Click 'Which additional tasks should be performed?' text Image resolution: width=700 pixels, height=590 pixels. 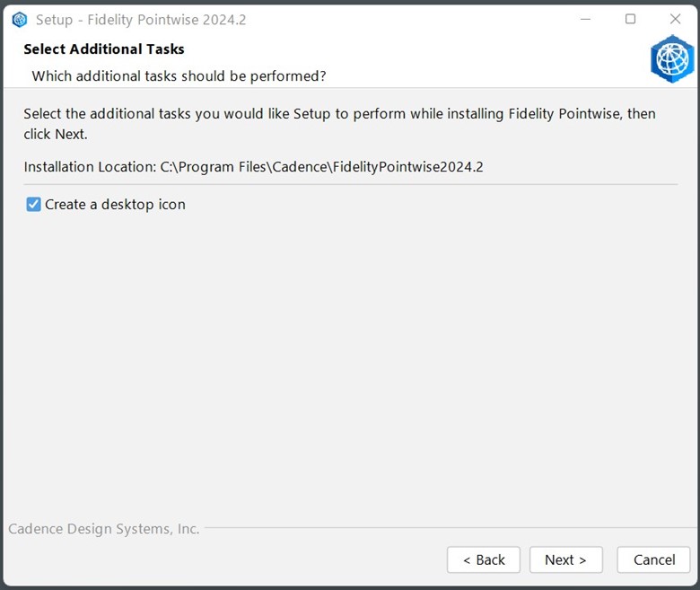(x=179, y=76)
